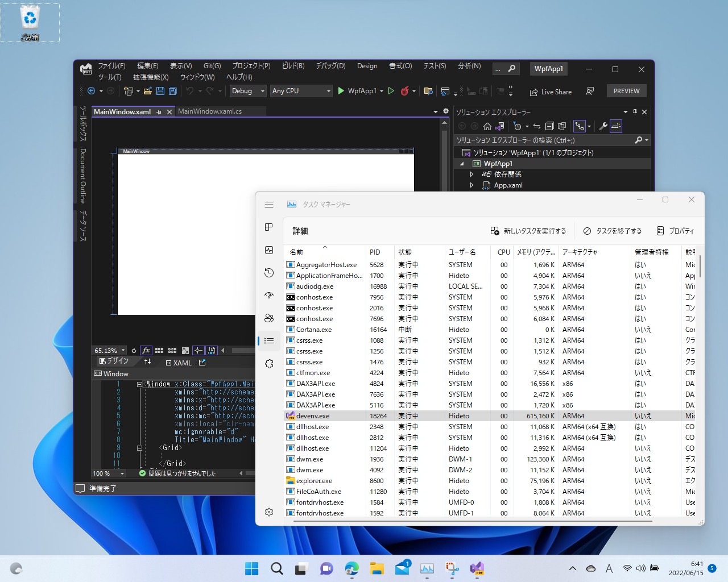The image size is (728, 582).
Task: Collapse all items in Solution Explorer
Action: tap(549, 126)
